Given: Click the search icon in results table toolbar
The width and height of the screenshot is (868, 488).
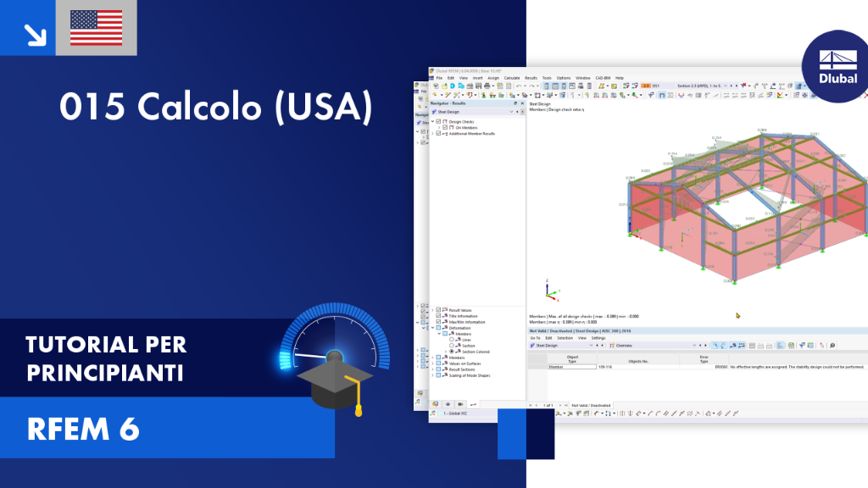Looking at the screenshot, I should pos(832,346).
